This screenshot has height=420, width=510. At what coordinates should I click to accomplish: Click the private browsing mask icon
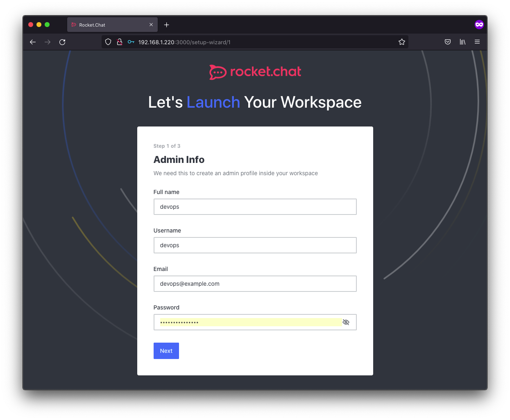pyautogui.click(x=479, y=25)
